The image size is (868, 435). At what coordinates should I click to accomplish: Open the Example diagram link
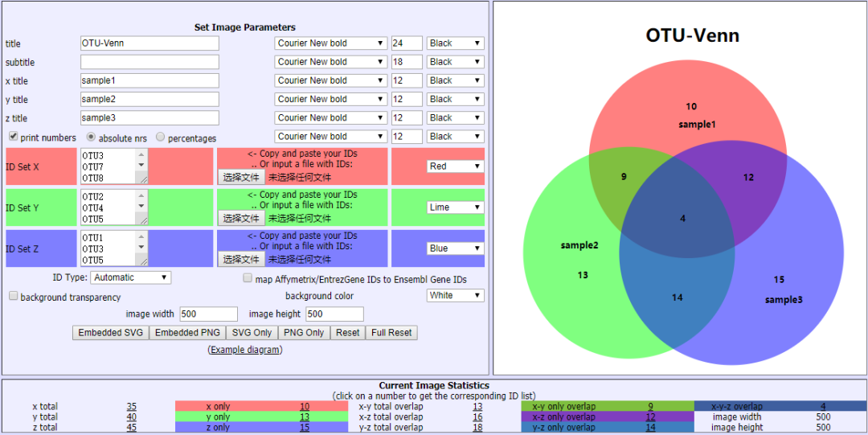(245, 350)
